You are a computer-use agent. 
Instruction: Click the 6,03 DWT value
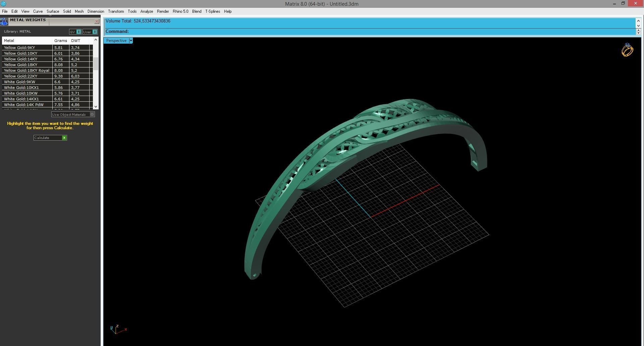pos(75,76)
